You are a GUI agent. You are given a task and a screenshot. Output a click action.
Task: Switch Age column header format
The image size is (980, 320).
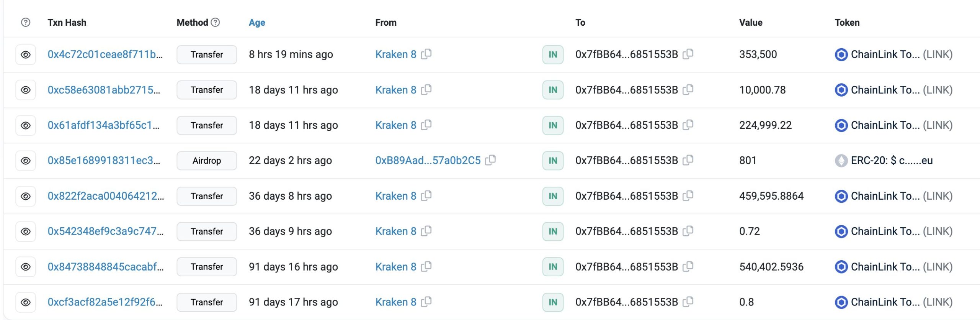click(257, 23)
